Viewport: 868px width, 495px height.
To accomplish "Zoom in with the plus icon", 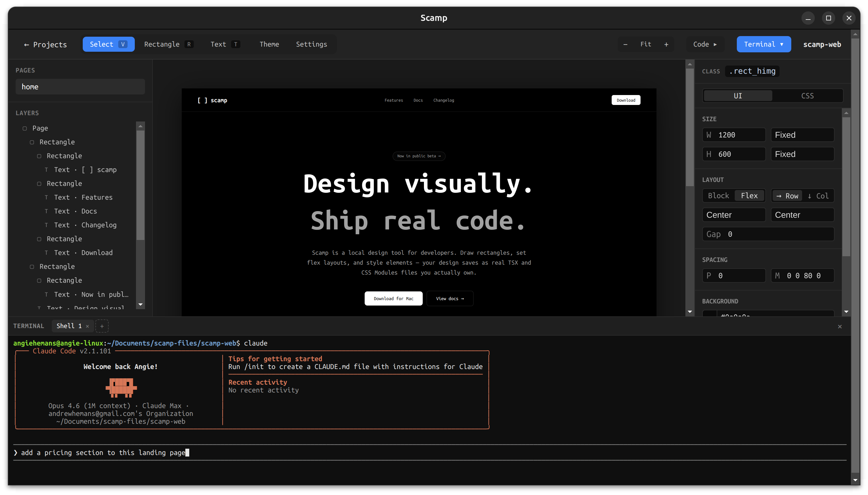I will (666, 44).
